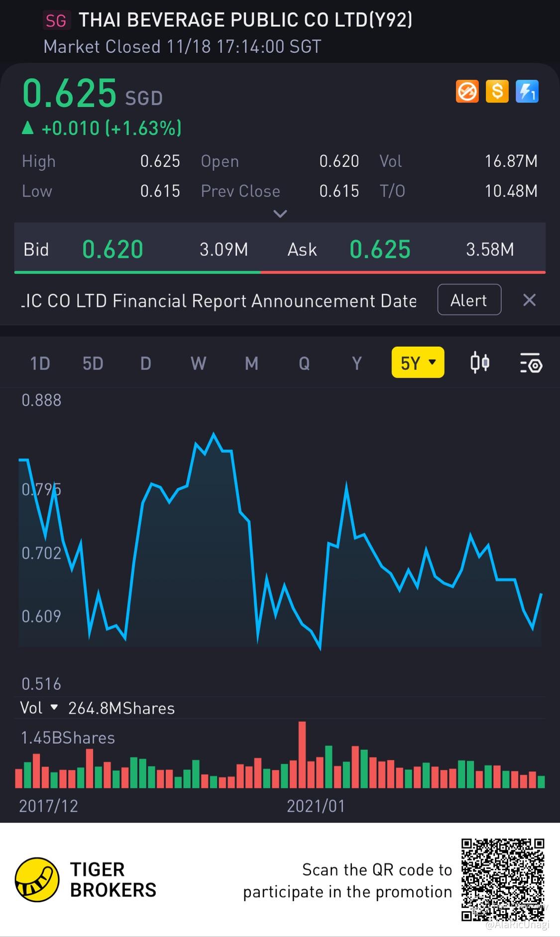
Task: Dismiss the financial report announcement banner
Action: click(529, 300)
